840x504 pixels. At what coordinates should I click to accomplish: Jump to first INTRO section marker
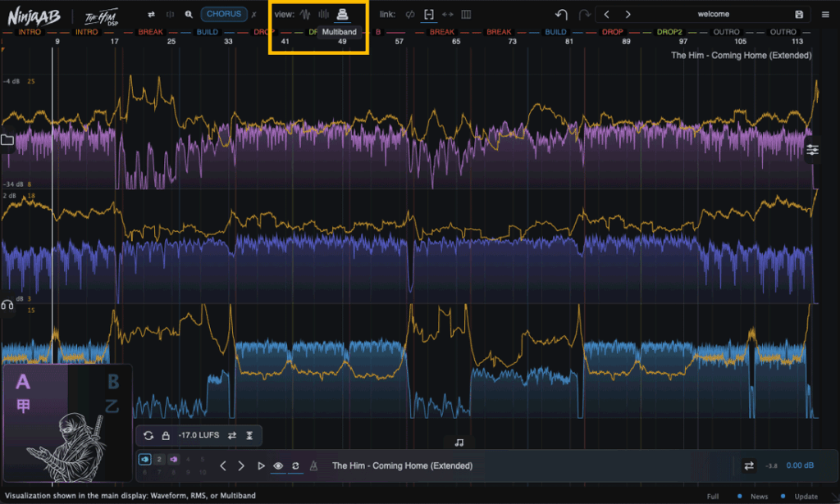tap(30, 32)
